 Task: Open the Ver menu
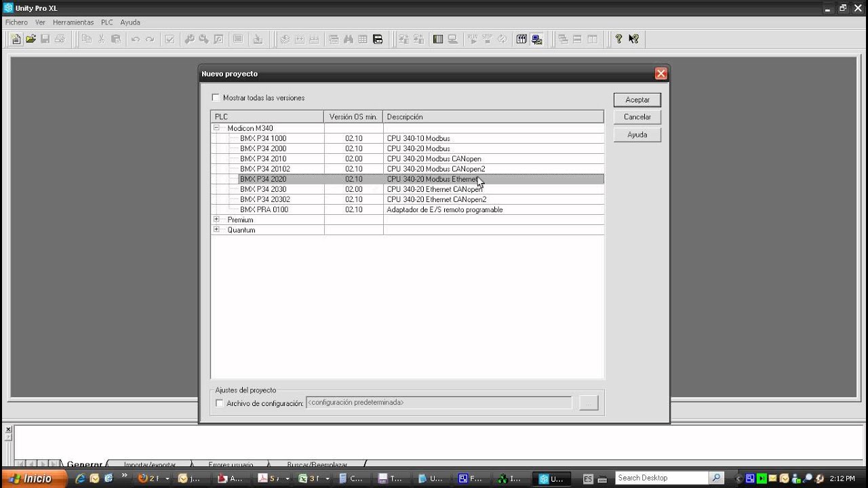click(40, 22)
